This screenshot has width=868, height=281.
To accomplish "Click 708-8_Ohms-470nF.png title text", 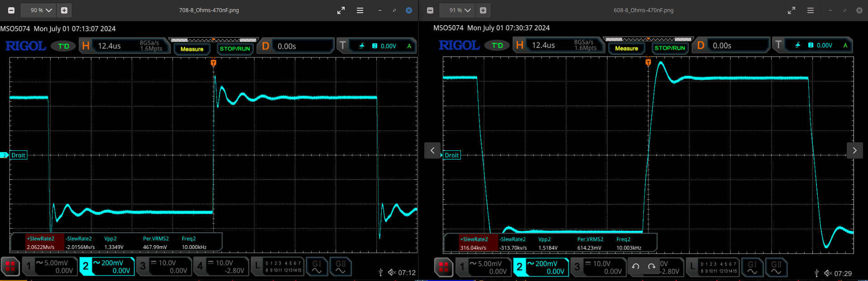I will [209, 10].
